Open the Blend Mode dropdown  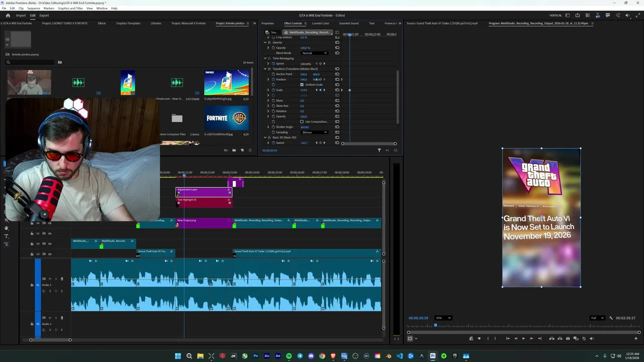tap(314, 53)
